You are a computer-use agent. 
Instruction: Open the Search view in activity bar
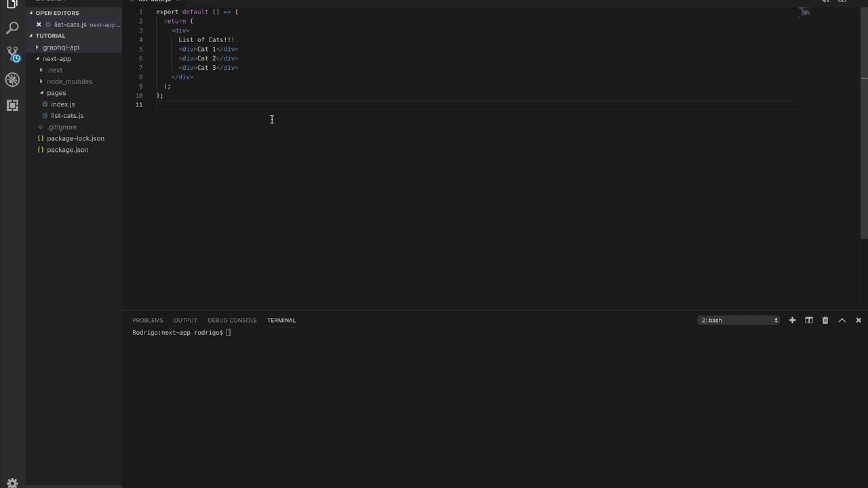pos(12,28)
